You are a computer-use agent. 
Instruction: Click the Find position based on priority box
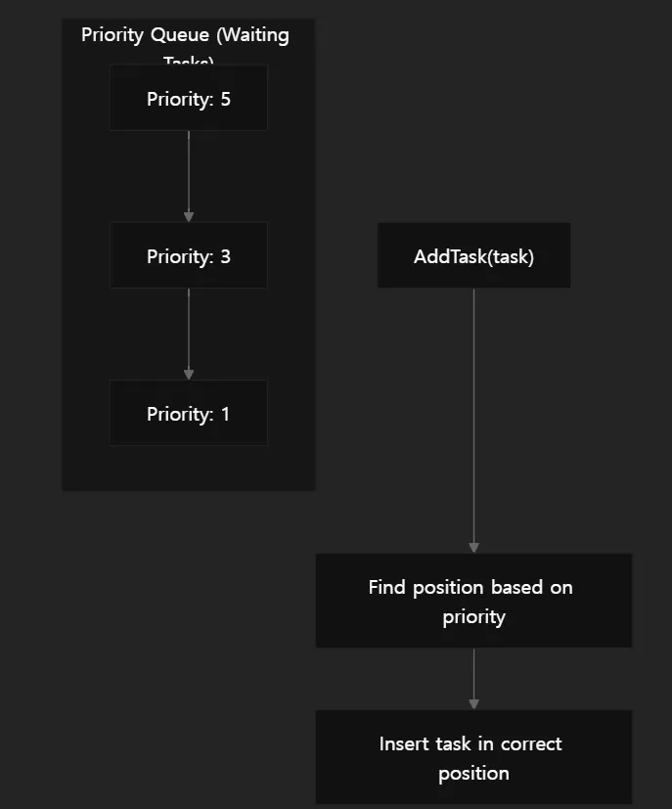[x=474, y=601]
